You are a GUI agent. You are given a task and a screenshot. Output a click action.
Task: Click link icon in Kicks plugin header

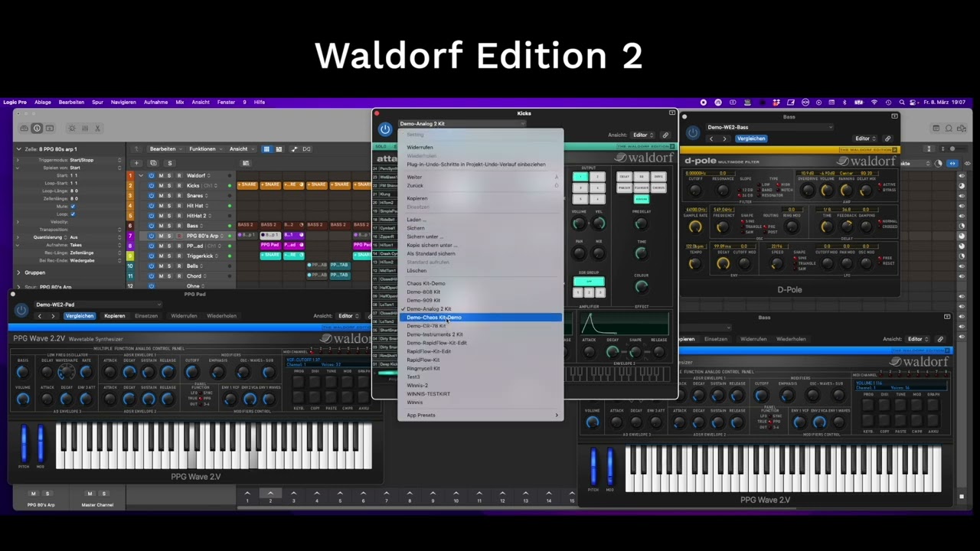[665, 135]
